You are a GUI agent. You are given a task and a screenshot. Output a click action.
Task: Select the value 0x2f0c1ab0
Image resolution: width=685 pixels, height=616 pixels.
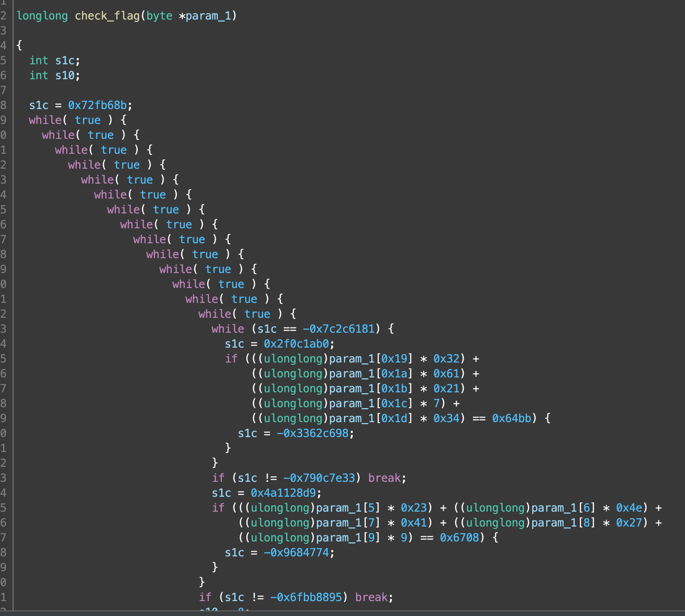(x=296, y=344)
